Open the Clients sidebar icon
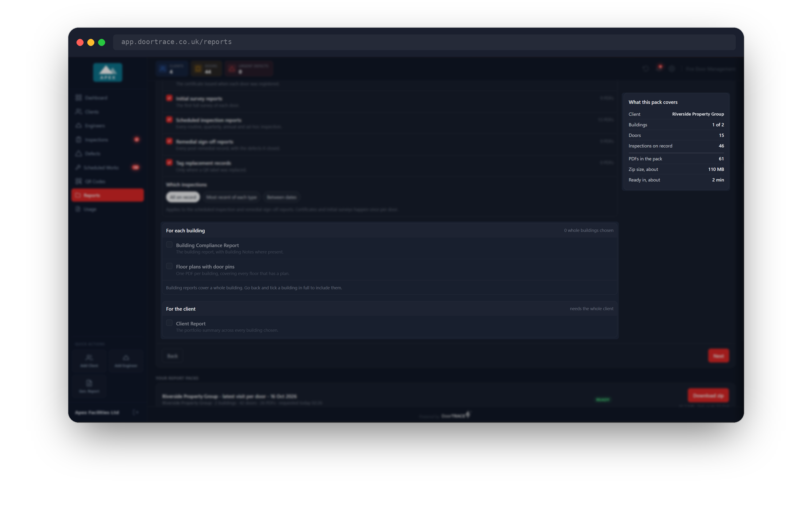The image size is (812, 520). pos(79,111)
